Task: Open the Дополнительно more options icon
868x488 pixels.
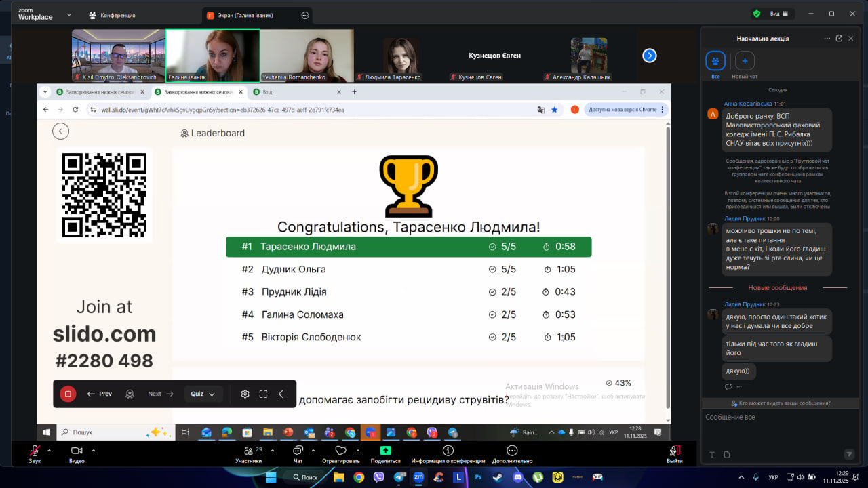Action: click(x=513, y=451)
